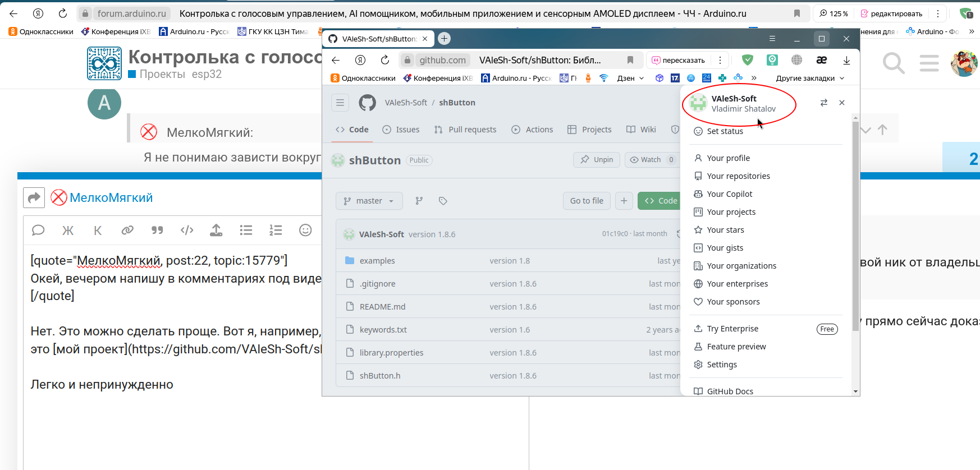Bookmark the GitHub page
The image size is (980, 470).
630,60
